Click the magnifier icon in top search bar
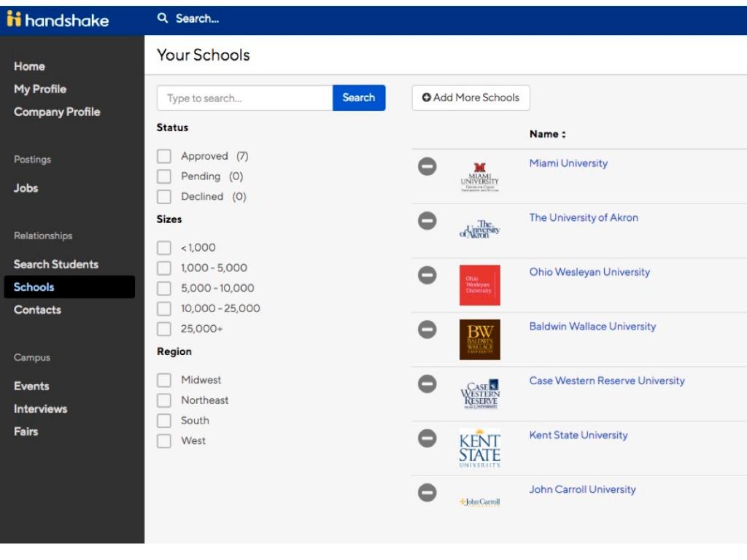 coord(163,19)
